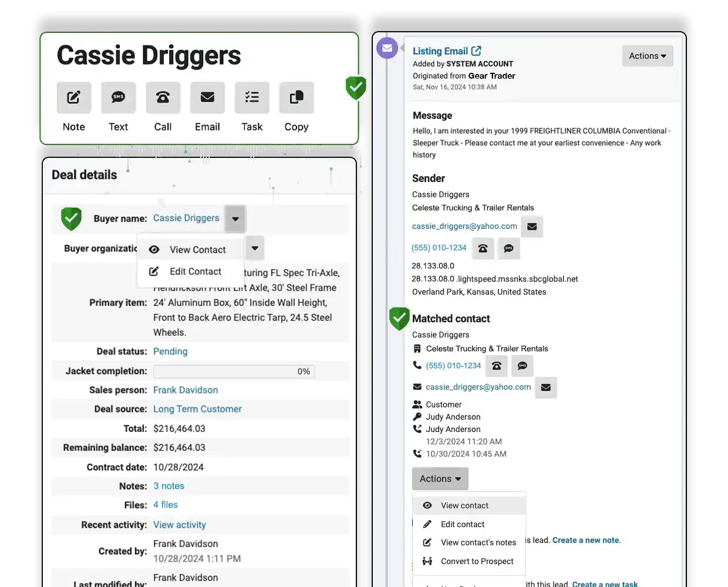This screenshot has height=587, width=728.
Task: Click the Text SMS icon button
Action: [x=119, y=97]
